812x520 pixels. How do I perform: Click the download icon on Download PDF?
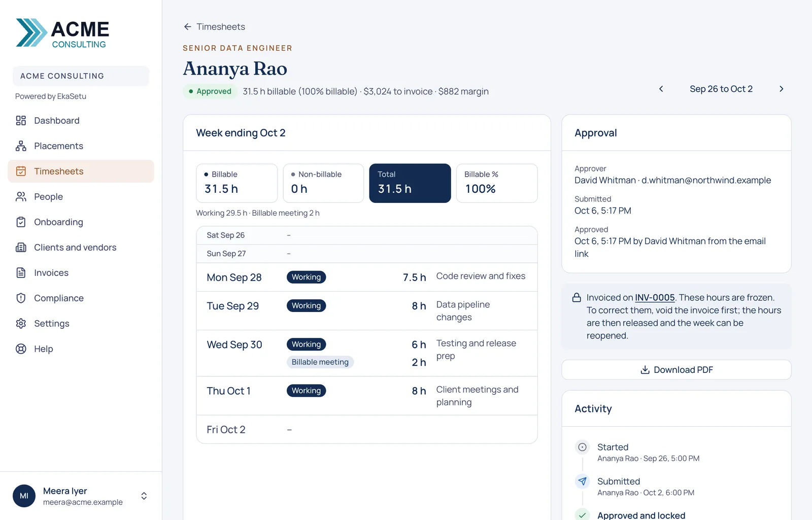point(645,370)
